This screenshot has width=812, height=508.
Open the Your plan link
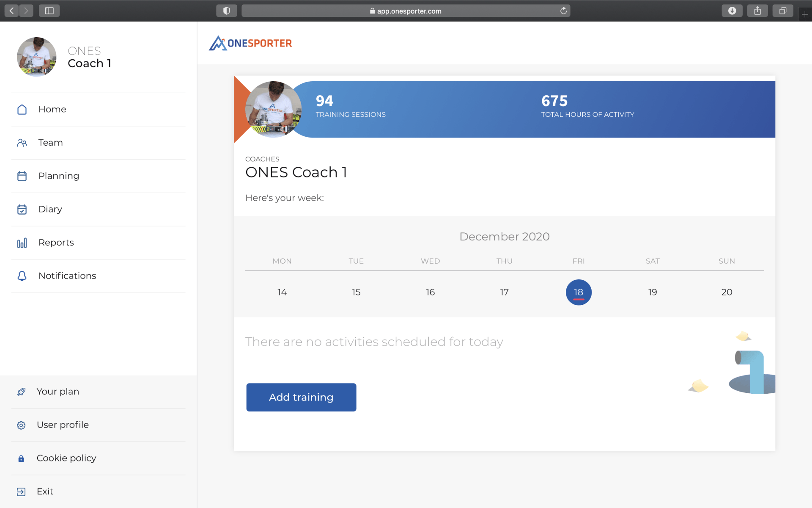click(98, 392)
